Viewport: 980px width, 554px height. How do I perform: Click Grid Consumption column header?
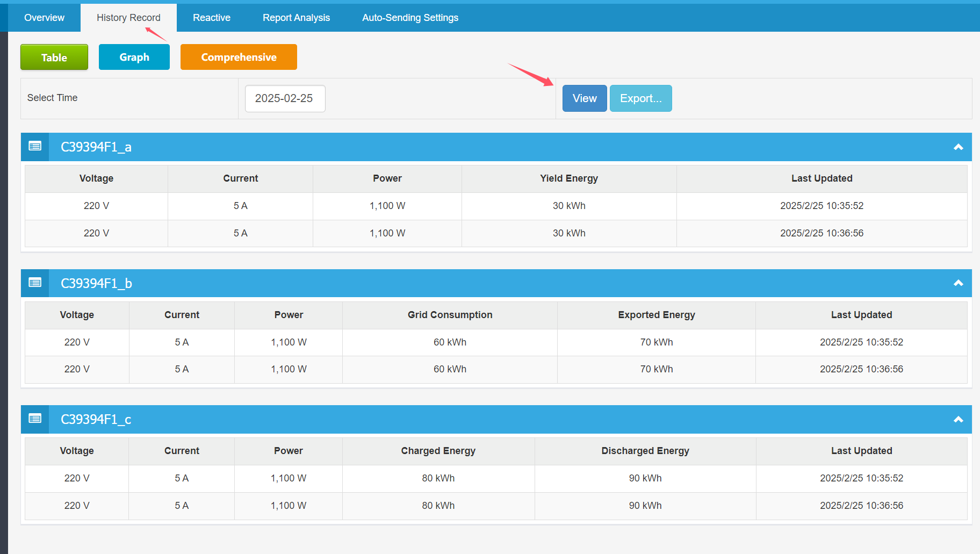450,315
